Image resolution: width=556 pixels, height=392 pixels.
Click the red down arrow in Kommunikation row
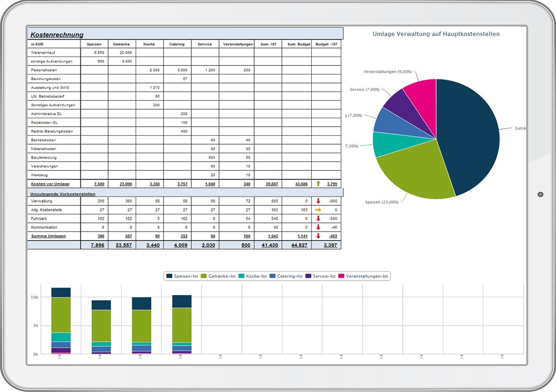(318, 227)
